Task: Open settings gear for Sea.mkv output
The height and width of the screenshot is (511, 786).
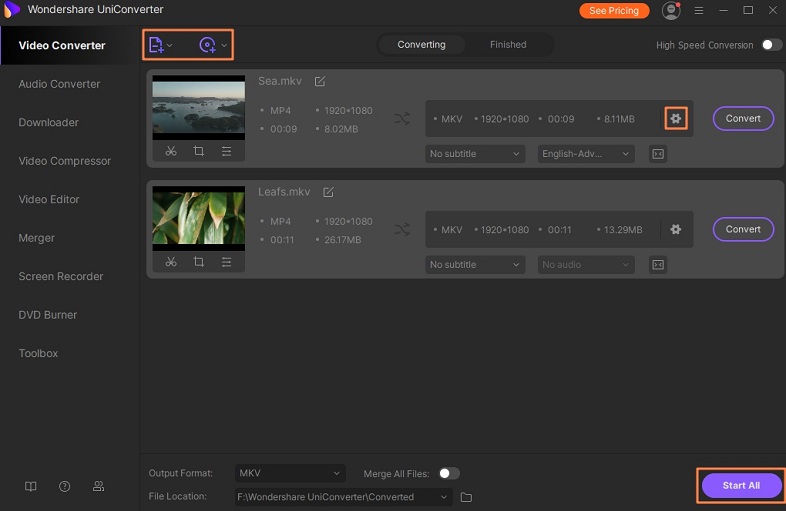Action: [676, 118]
